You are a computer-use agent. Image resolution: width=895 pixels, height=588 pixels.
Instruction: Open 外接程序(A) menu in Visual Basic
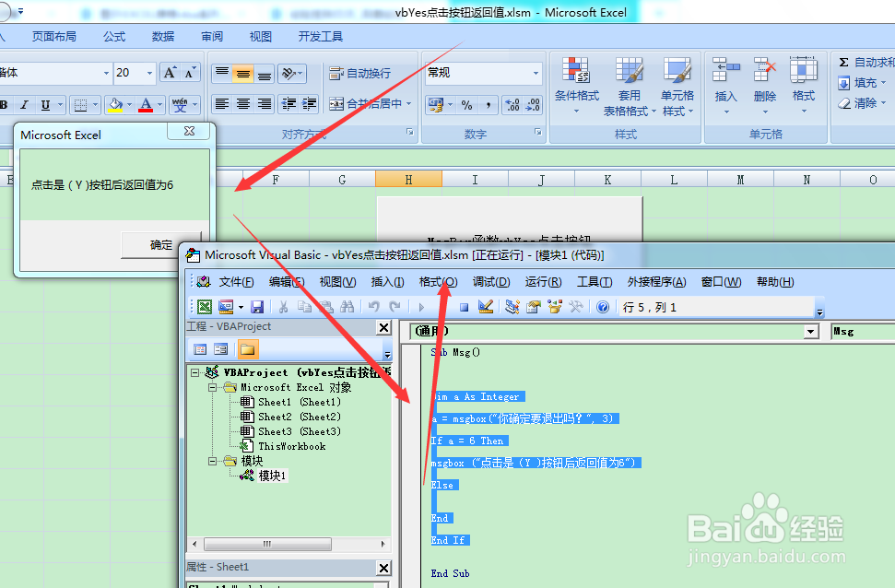click(656, 282)
